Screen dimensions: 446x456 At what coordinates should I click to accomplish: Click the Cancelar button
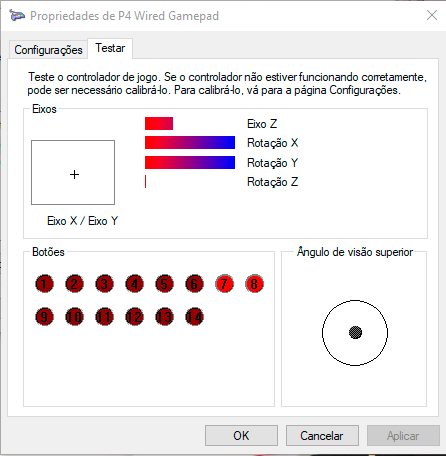(322, 435)
